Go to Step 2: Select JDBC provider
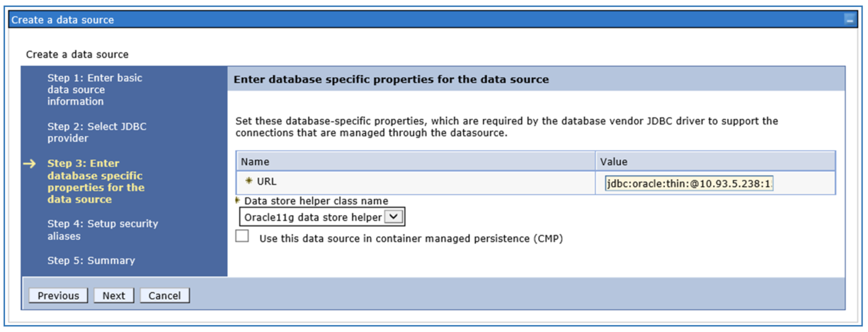The height and width of the screenshot is (332, 868). [97, 132]
